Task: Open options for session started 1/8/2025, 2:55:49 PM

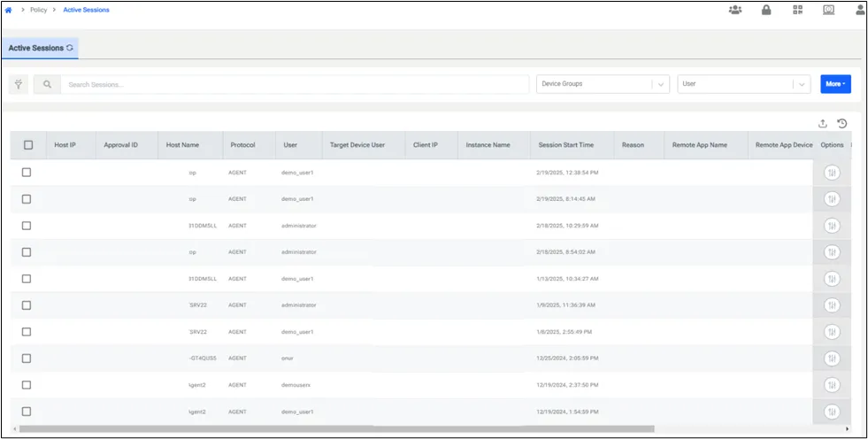Action: tap(832, 332)
